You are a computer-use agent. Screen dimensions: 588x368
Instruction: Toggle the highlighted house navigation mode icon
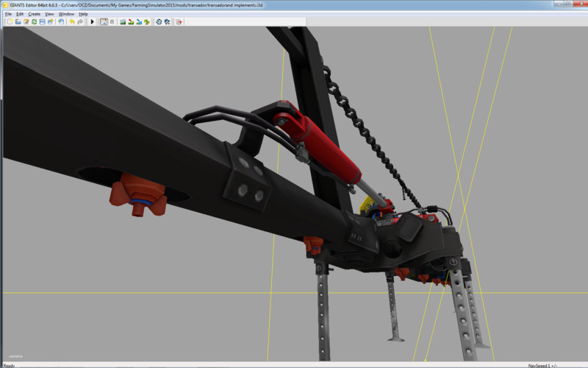click(x=104, y=22)
